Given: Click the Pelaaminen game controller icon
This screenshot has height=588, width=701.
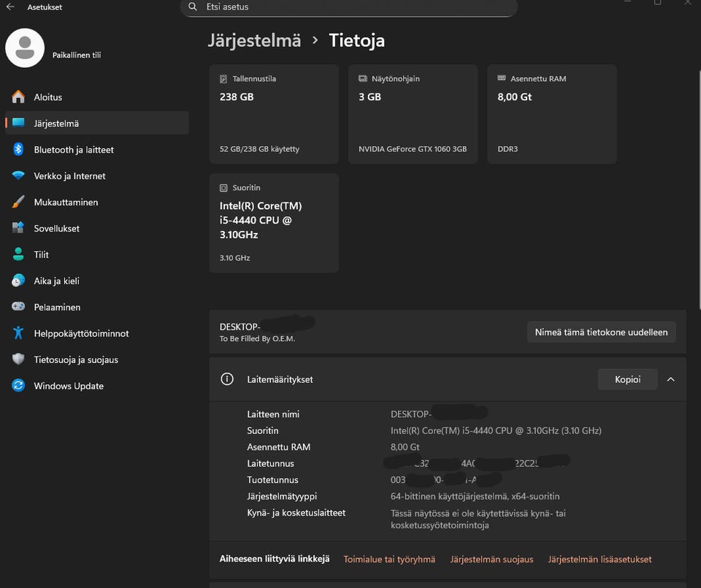Looking at the screenshot, I should (19, 308).
